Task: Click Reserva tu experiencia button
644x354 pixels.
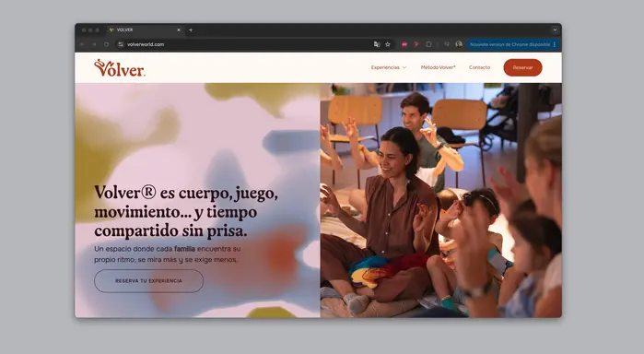Action: tap(148, 281)
